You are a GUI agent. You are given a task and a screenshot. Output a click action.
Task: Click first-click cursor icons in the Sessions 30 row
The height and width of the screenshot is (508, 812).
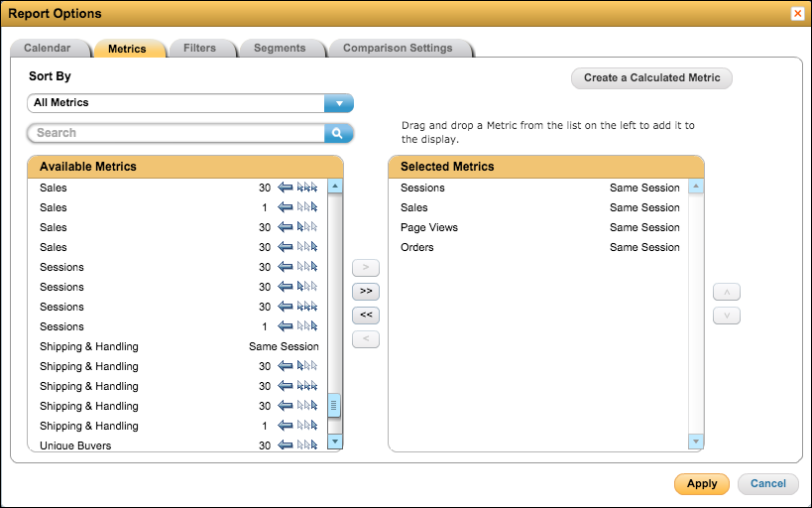pyautogui.click(x=307, y=287)
